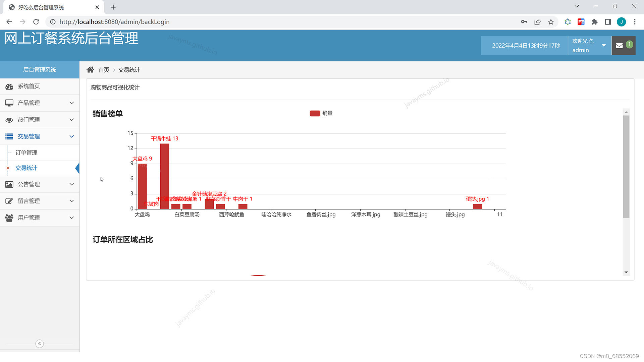
Task: Click the envelope messages icon
Action: pos(620,46)
